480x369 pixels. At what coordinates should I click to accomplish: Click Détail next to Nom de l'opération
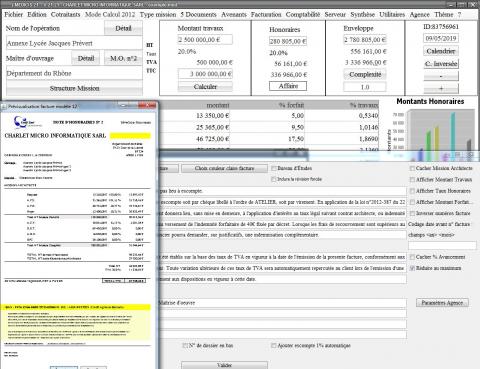[123, 28]
